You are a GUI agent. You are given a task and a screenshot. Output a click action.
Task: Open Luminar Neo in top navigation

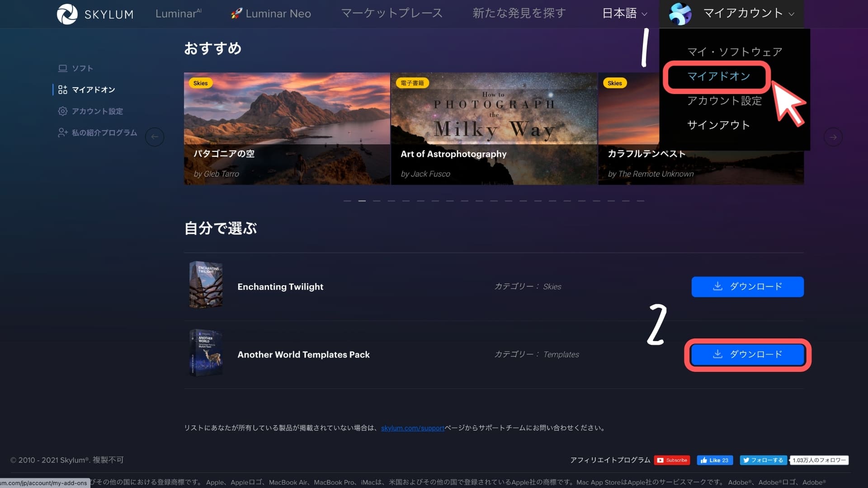coord(271,14)
